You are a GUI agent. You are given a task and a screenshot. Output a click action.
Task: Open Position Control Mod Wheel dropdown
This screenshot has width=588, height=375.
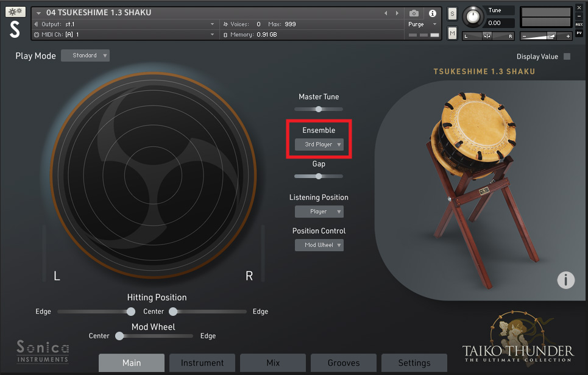click(x=319, y=245)
